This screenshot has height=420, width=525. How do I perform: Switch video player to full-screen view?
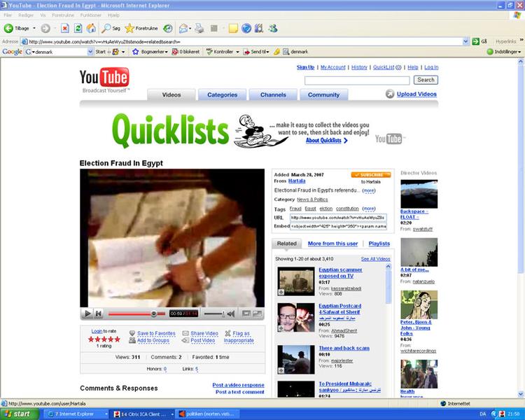tap(257, 314)
